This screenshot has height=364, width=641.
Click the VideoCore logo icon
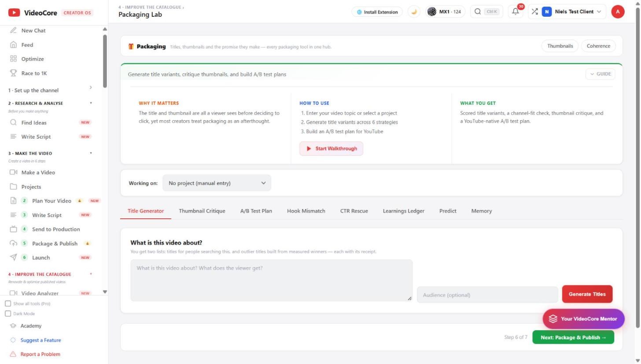(x=14, y=13)
